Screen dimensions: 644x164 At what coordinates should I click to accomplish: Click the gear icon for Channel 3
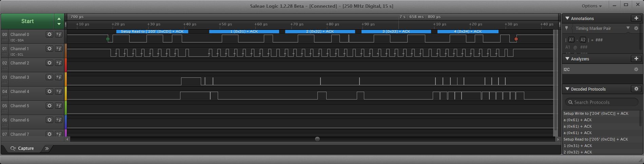50,77
